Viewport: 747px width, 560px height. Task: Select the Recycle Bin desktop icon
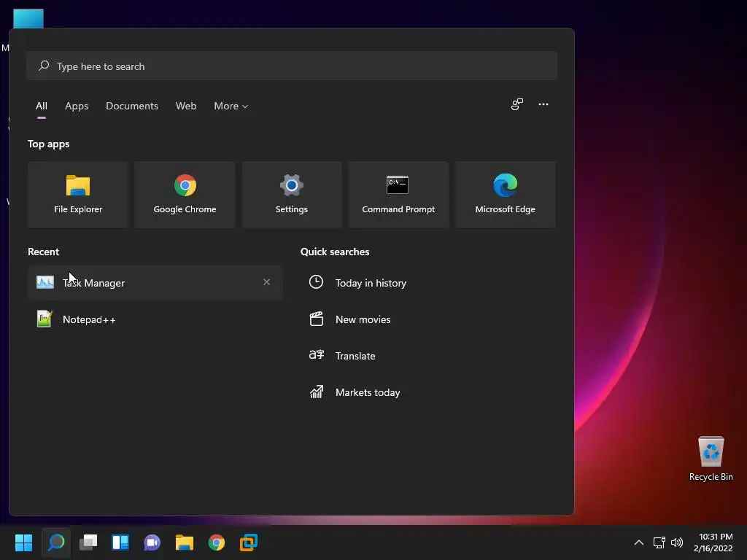point(711,459)
